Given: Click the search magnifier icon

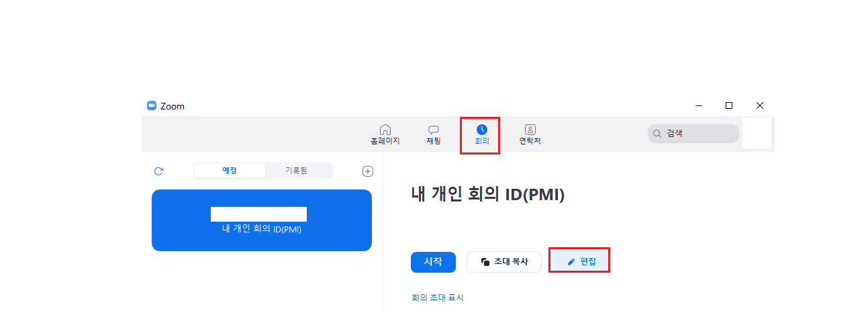Looking at the screenshot, I should pyautogui.click(x=657, y=134).
